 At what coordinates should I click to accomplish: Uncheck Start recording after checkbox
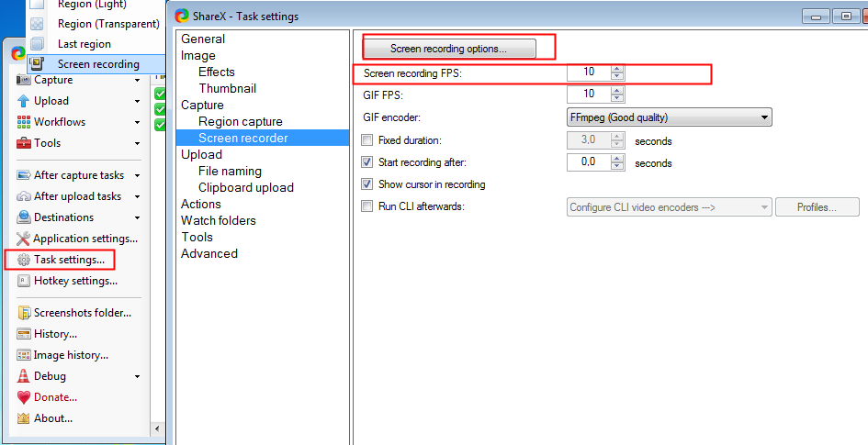pos(367,162)
